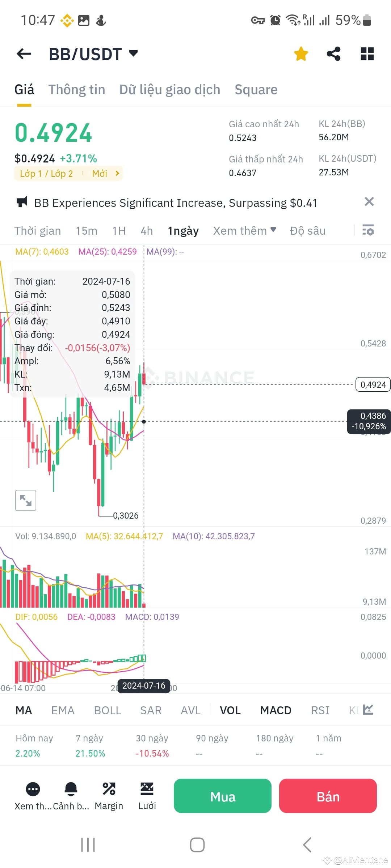Dismiss the BB price increase announcement
Screen dimensions: 391x868
369,202
